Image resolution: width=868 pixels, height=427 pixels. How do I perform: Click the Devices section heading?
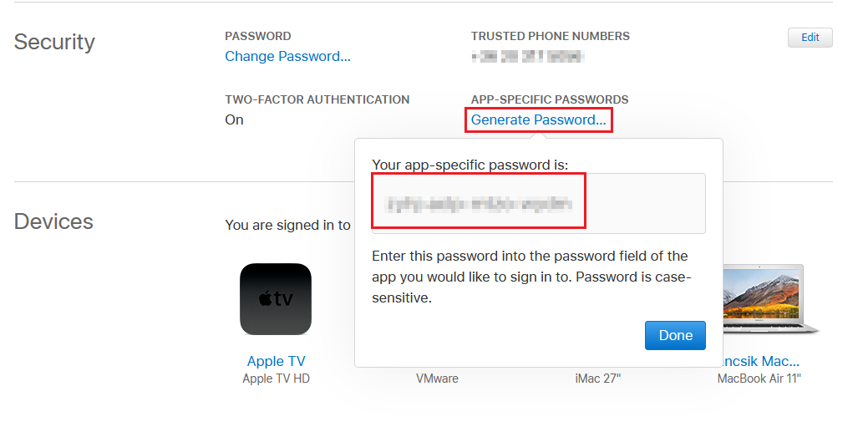coord(53,221)
